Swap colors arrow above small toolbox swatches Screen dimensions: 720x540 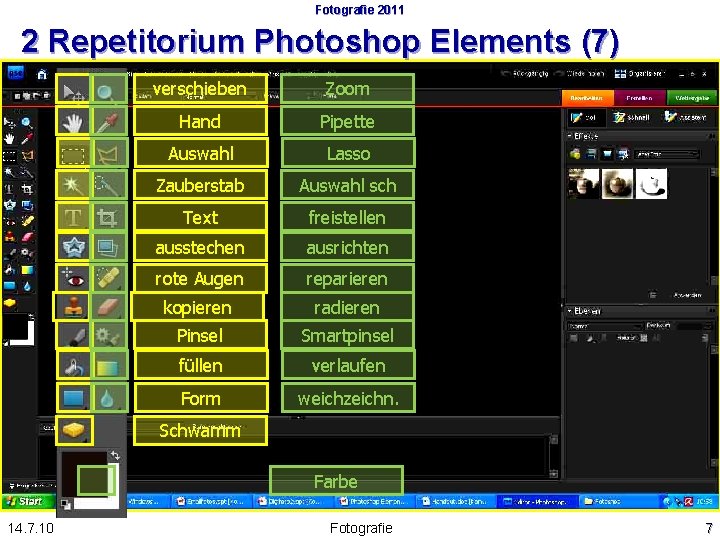[x=31, y=316]
